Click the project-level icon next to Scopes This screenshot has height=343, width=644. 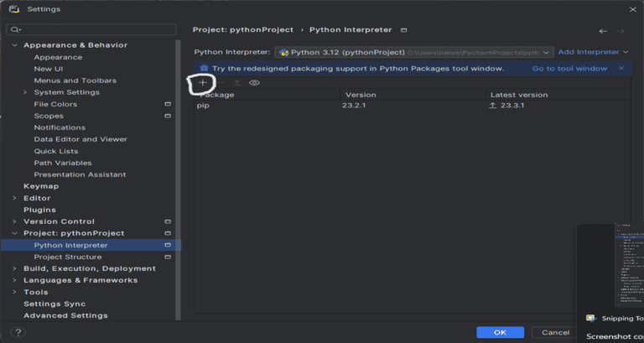pos(168,116)
